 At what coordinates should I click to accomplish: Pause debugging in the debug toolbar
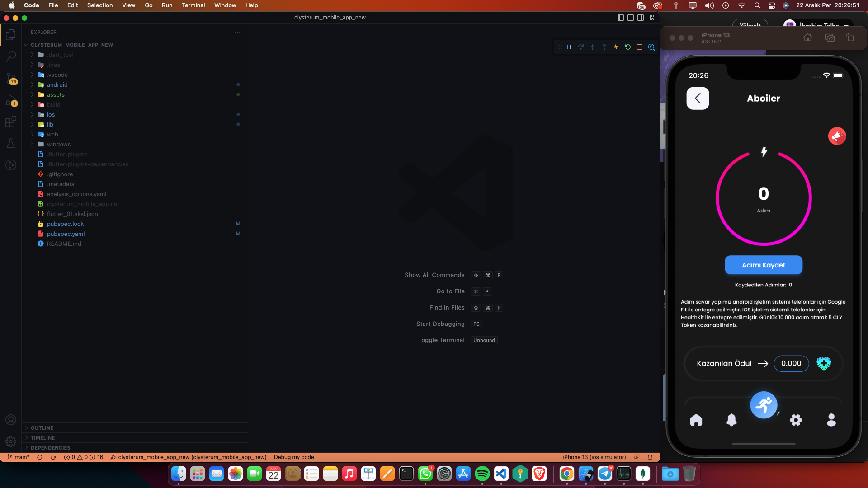click(x=569, y=47)
